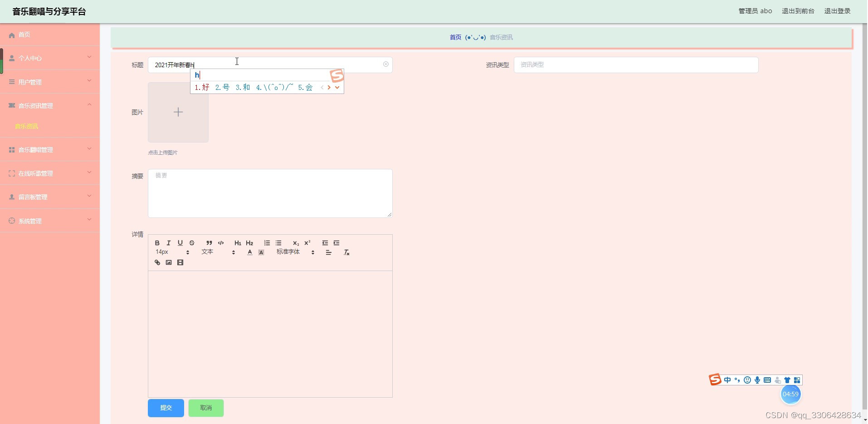Insert a blockquote in the editor

click(x=209, y=243)
